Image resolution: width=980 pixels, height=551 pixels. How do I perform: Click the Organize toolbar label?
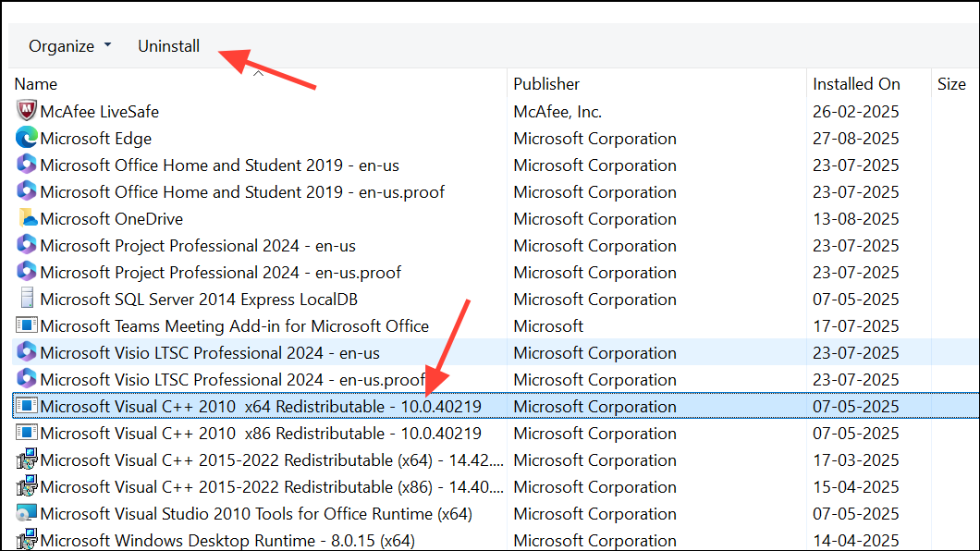coord(61,46)
